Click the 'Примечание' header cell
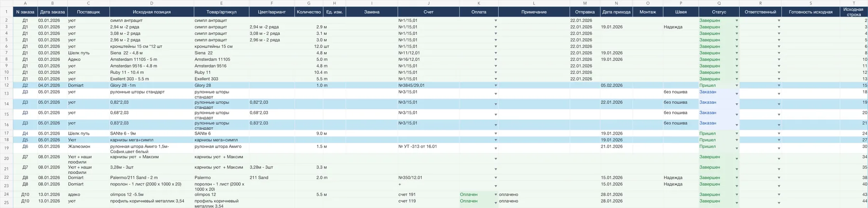The height and width of the screenshot is (208, 868). pyautogui.click(x=534, y=12)
